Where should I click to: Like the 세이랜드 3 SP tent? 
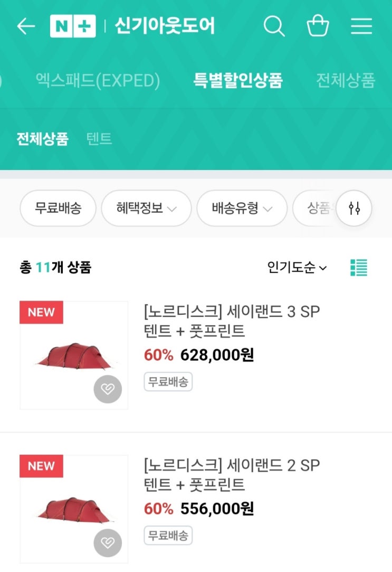click(108, 389)
